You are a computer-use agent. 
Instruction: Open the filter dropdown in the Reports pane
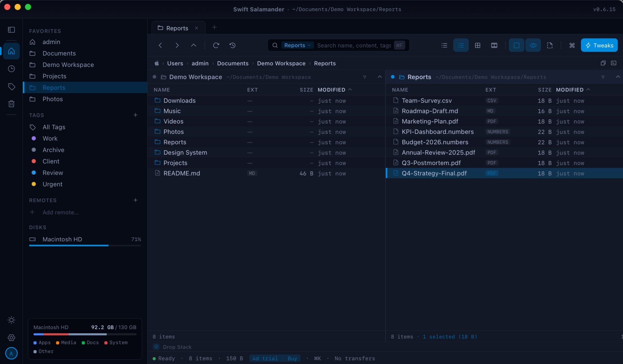(603, 77)
